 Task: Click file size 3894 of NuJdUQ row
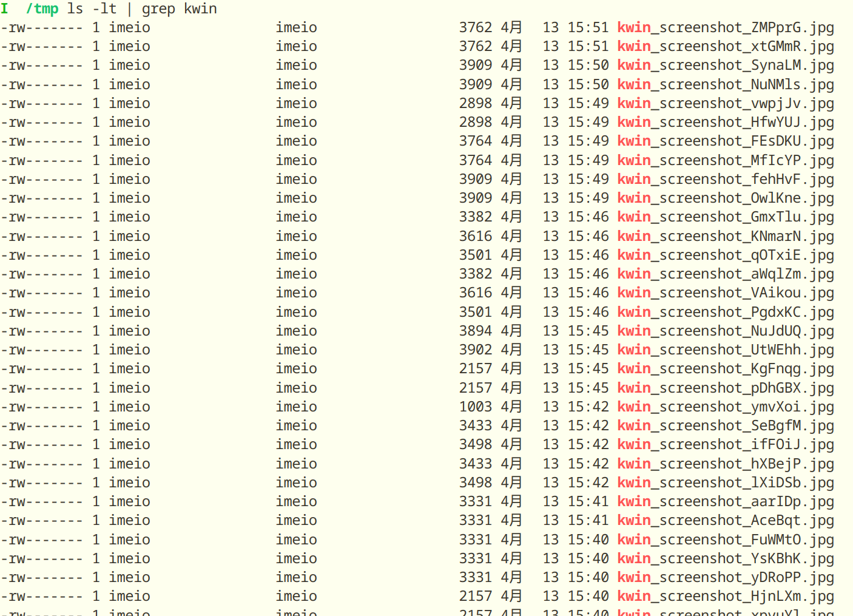pyautogui.click(x=476, y=331)
